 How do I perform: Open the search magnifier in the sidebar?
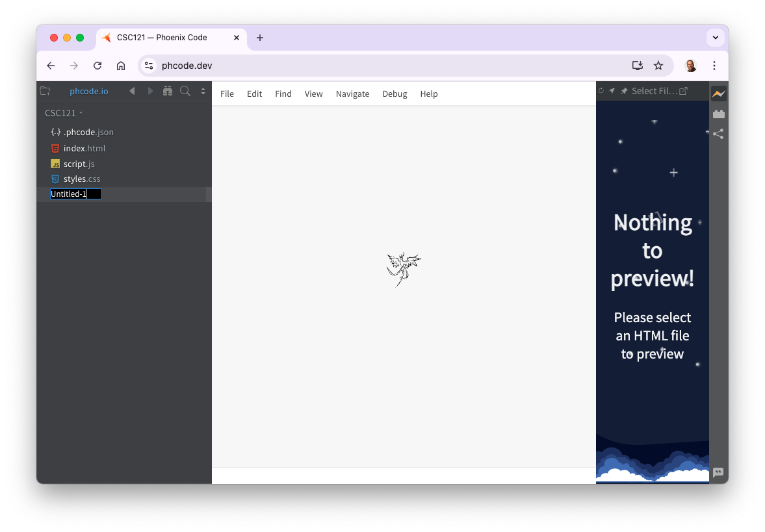click(185, 91)
